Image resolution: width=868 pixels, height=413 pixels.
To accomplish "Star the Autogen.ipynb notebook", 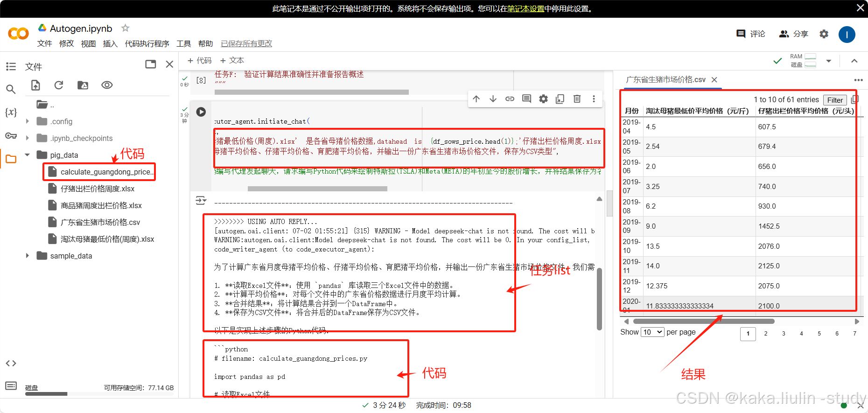I will (x=125, y=28).
